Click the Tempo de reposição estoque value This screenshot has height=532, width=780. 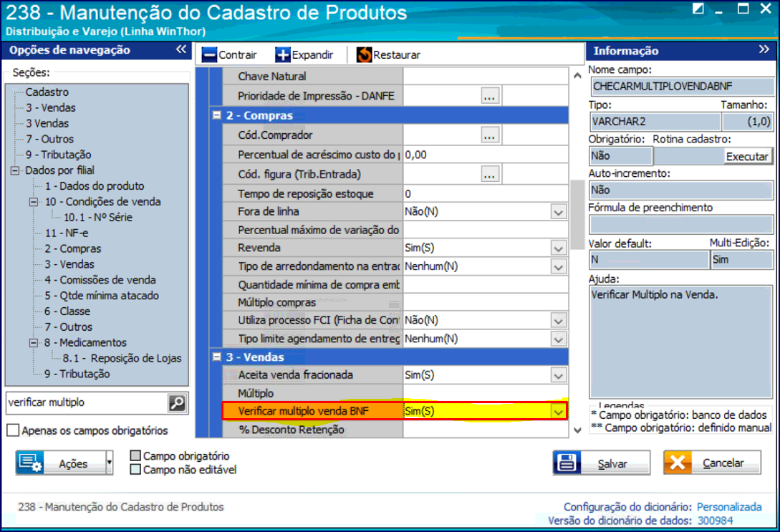click(485, 194)
